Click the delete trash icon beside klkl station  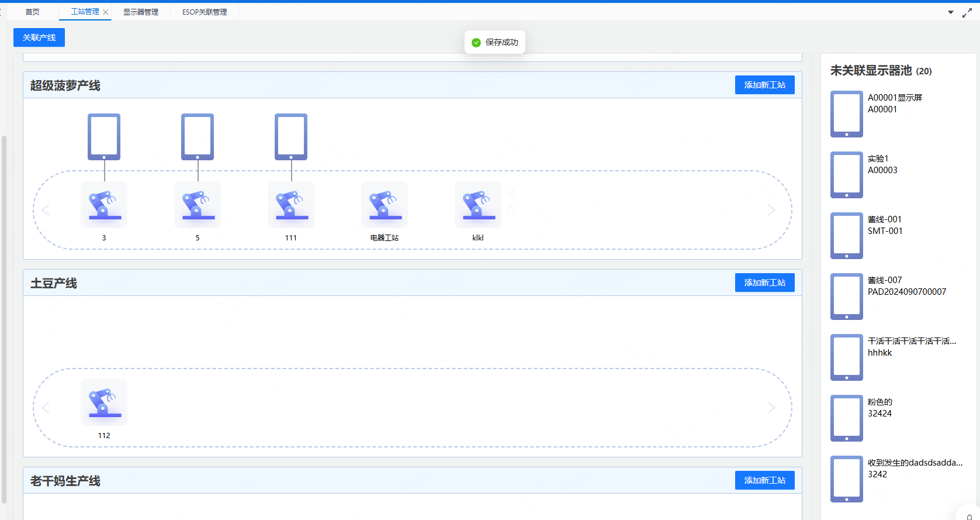pos(511,210)
